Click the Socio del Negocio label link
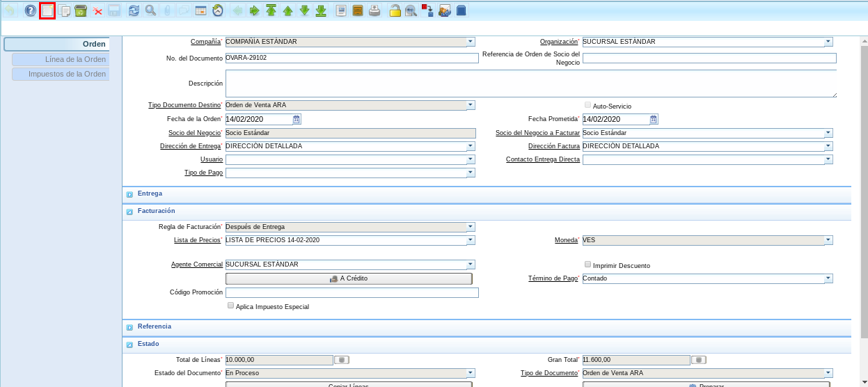This screenshot has height=387, width=868. click(x=194, y=133)
